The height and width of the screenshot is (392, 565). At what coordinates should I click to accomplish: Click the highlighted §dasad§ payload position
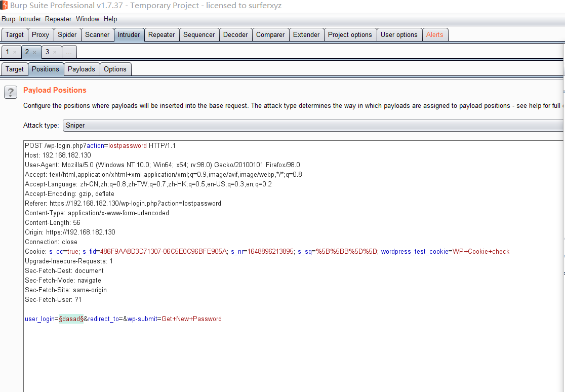(71, 319)
